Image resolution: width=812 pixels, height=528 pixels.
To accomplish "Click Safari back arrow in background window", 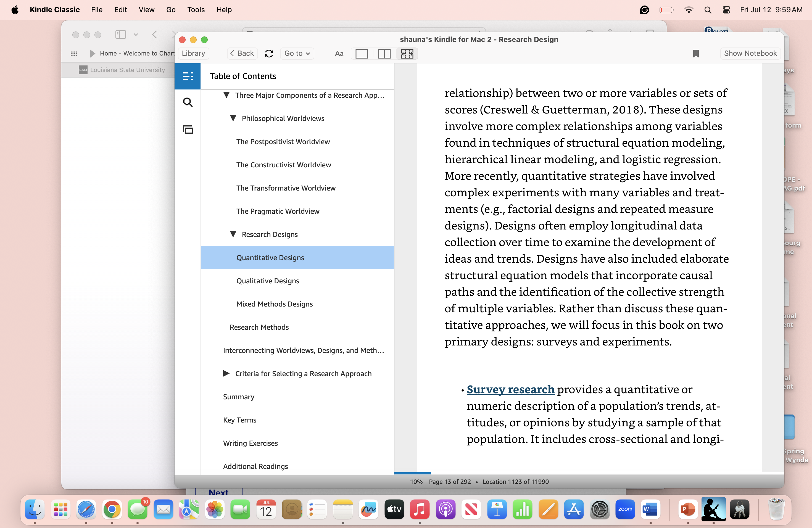I will point(155,35).
